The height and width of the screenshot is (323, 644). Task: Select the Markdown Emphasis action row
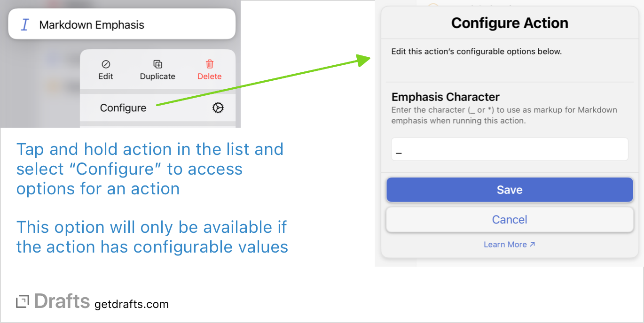(x=121, y=23)
